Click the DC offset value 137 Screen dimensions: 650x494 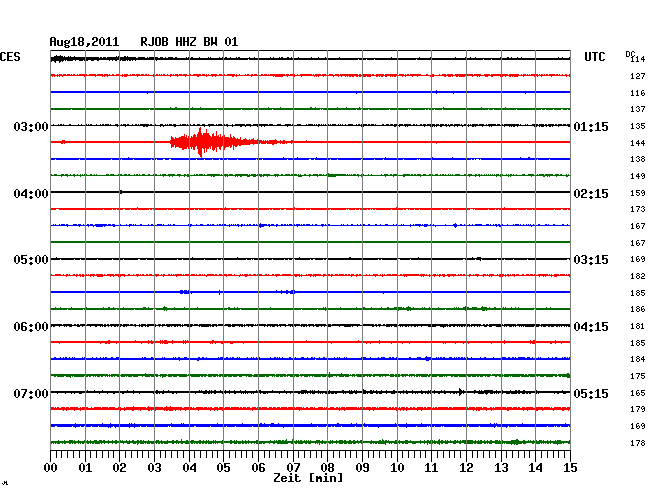638,109
